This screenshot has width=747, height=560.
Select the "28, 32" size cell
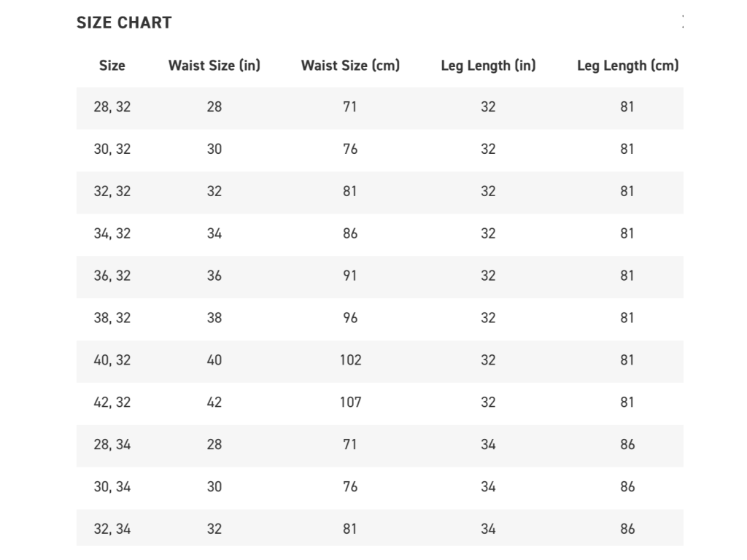tap(112, 107)
